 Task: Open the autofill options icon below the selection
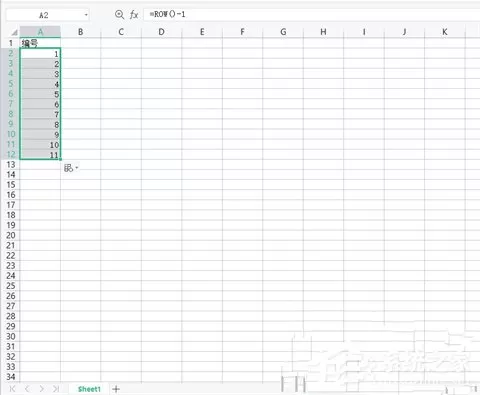pos(71,168)
